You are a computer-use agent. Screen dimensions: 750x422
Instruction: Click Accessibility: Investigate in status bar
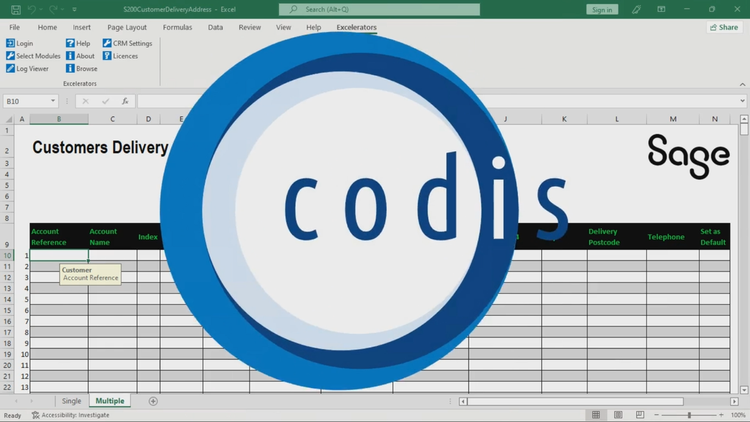[71, 415]
